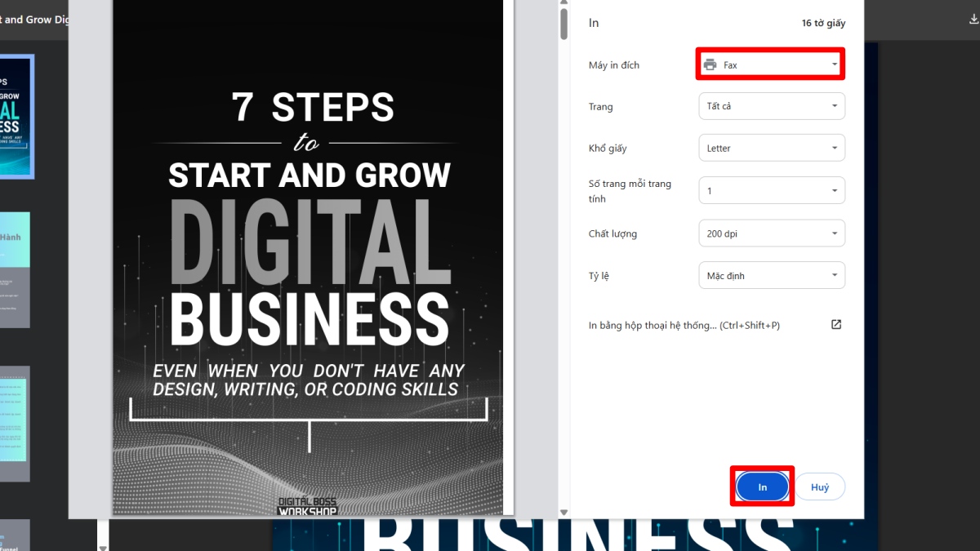Screen dimensions: 980x551
Task: Click the print preview page cover
Action: coord(309,257)
